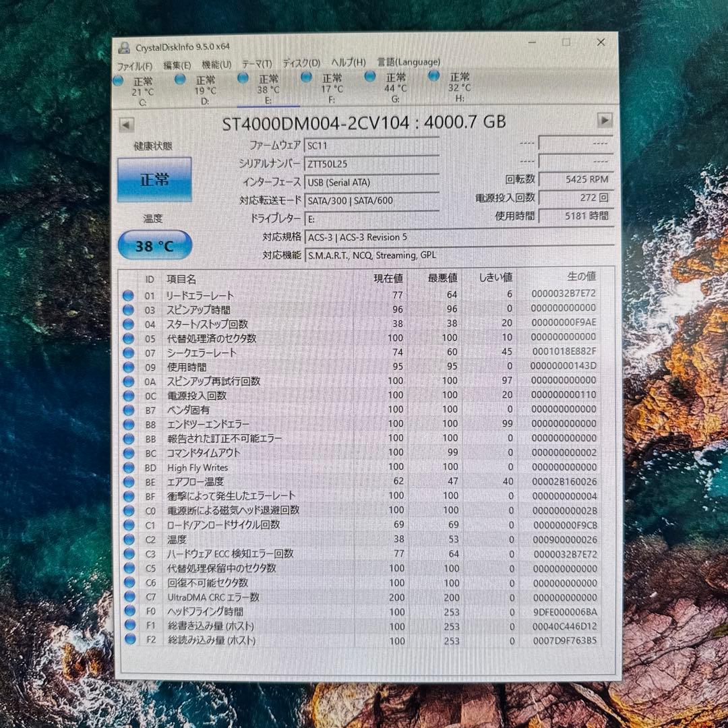Click the ACS-3 Revision 5 standard field
The image size is (728, 728).
[459, 237]
